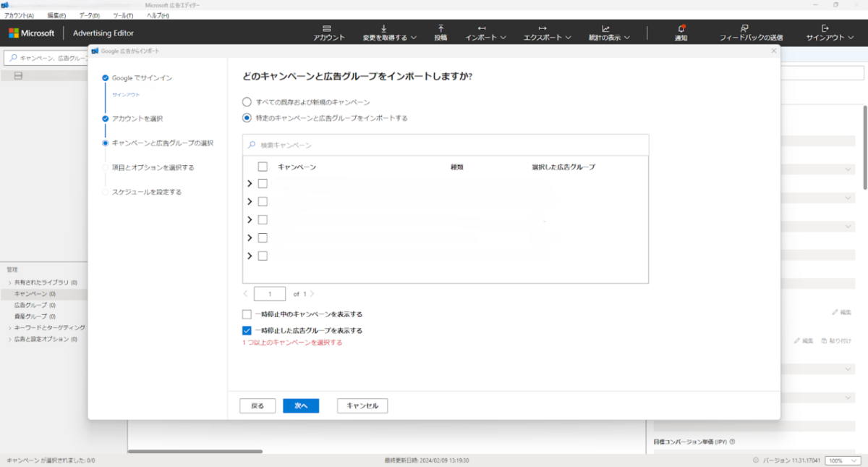Click the info icon beside バージョン
The image size is (868, 467).
(x=756, y=460)
